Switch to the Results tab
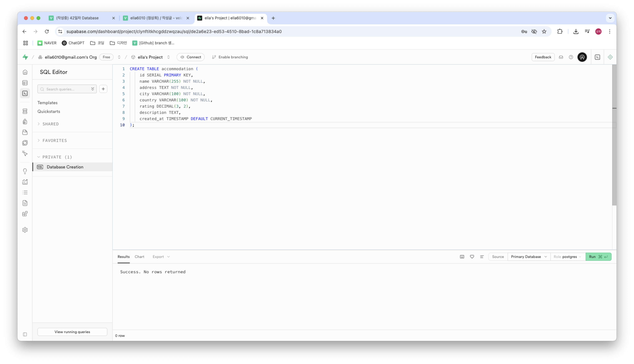634x364 pixels. point(124,257)
